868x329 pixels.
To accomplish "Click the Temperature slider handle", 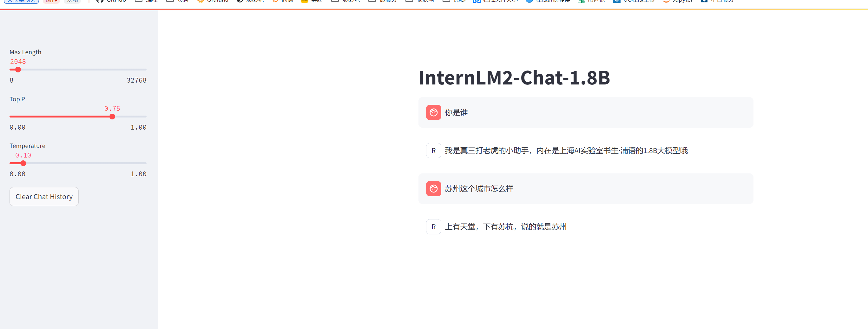I will [23, 163].
